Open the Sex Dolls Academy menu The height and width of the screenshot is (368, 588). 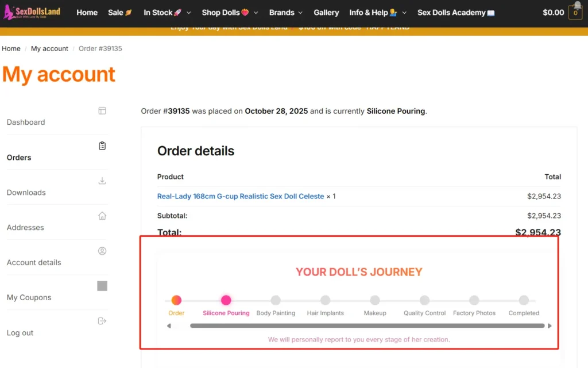coord(456,13)
